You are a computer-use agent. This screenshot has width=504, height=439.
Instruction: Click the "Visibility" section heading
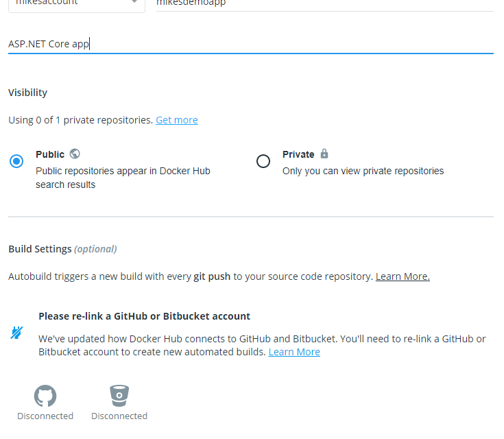pos(28,93)
